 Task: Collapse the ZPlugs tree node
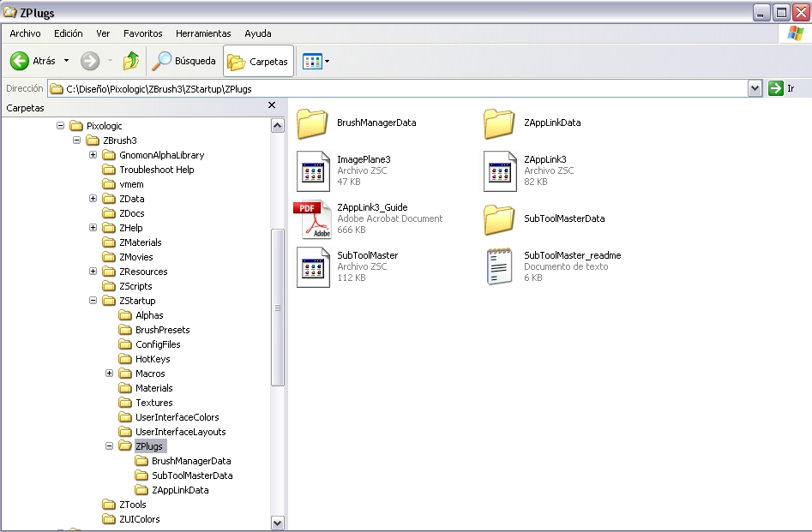pos(109,445)
